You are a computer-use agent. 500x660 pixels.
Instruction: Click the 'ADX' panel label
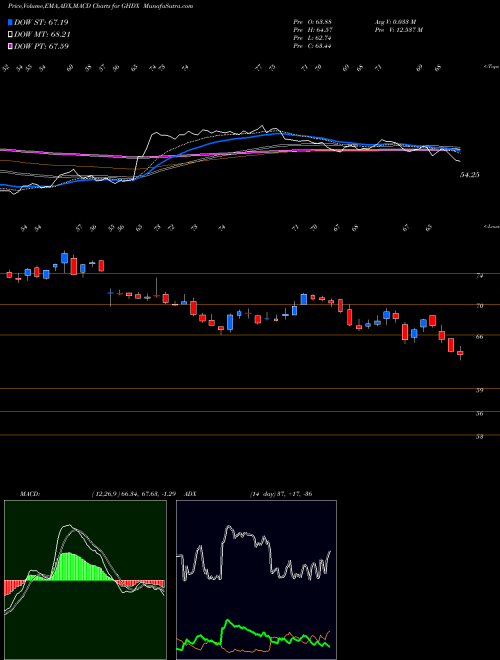[190, 494]
